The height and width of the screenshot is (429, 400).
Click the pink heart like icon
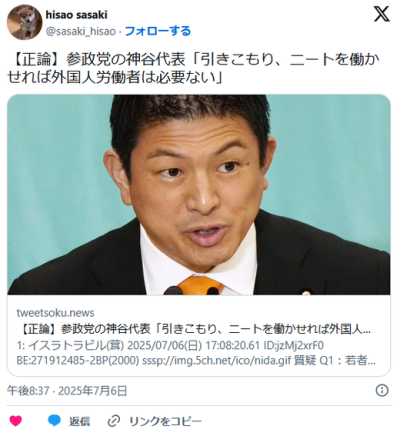(16, 421)
